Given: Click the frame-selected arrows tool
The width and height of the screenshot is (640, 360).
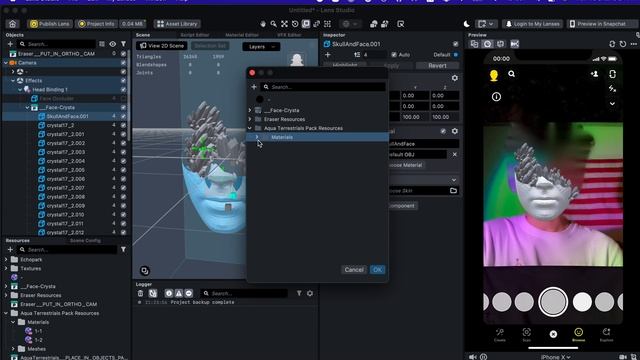Looking at the screenshot, I should (x=284, y=24).
